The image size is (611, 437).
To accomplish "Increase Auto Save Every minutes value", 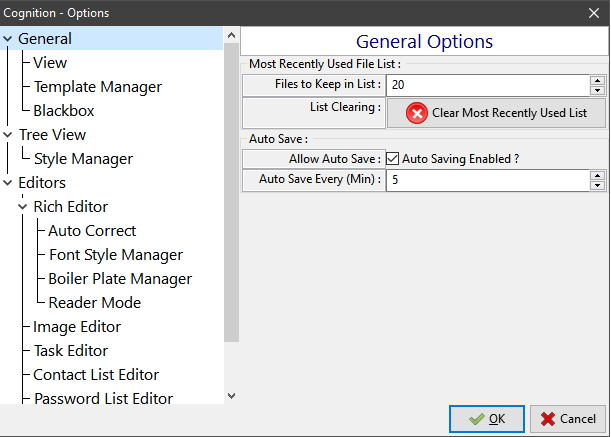I will pyautogui.click(x=597, y=175).
